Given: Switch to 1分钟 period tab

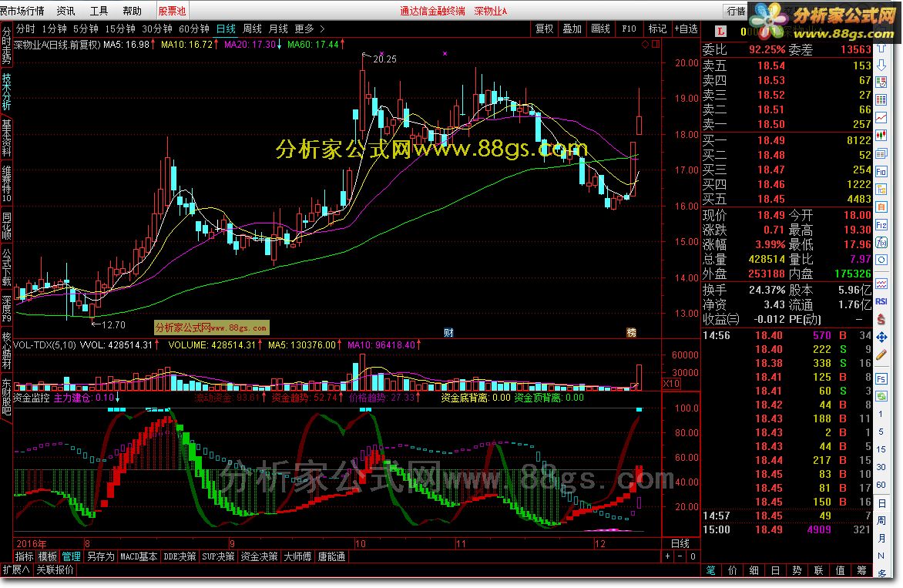Looking at the screenshot, I should 54,29.
